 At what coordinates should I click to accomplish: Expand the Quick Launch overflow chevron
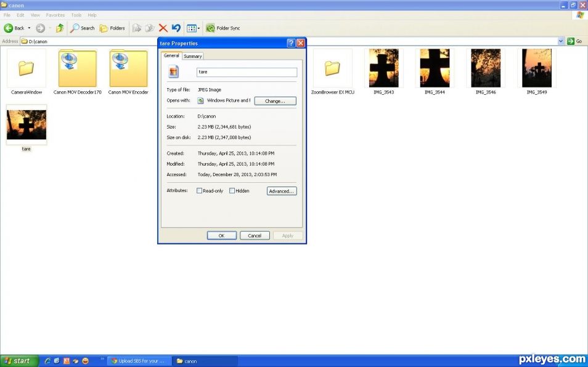(102, 359)
